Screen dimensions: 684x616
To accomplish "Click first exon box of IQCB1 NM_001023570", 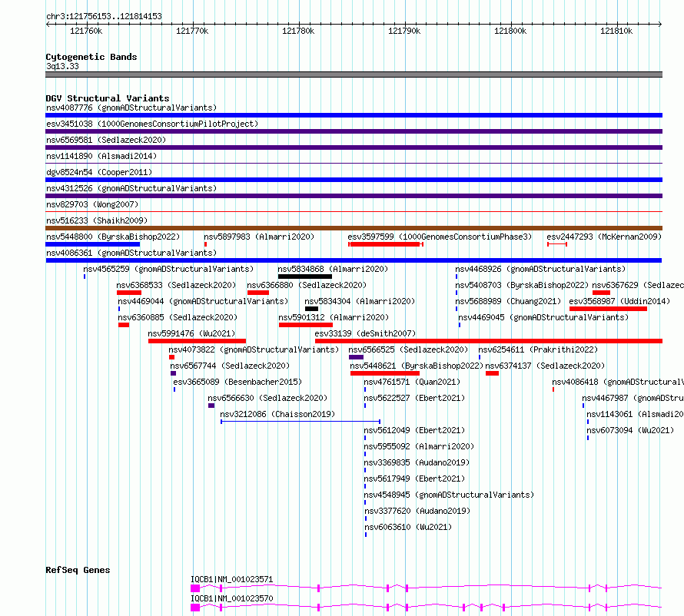I will click(x=195, y=608).
